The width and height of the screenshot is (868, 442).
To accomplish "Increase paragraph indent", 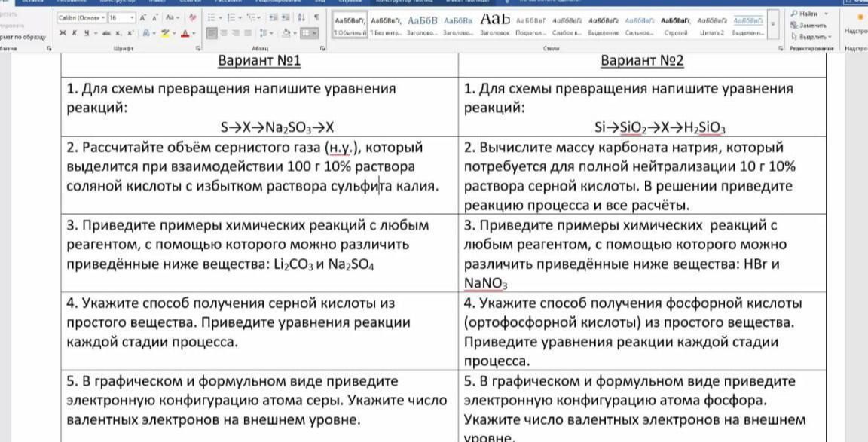I will coord(286,18).
